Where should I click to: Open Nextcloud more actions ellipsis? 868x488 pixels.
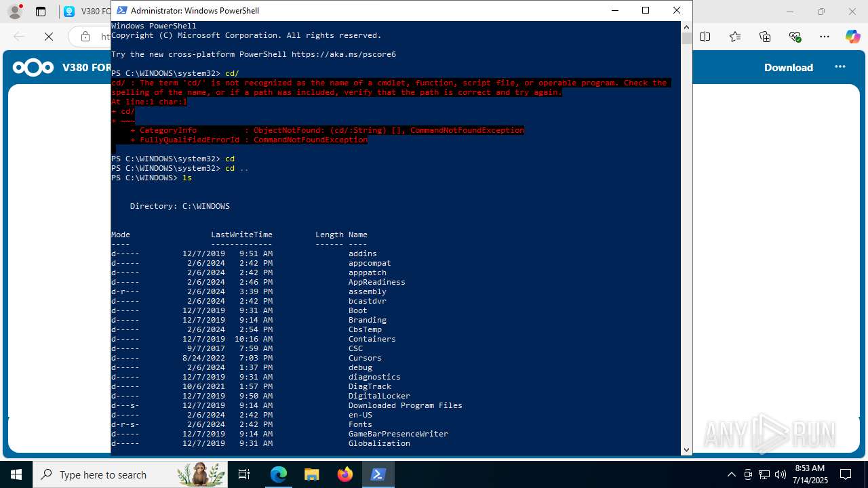[x=840, y=66]
